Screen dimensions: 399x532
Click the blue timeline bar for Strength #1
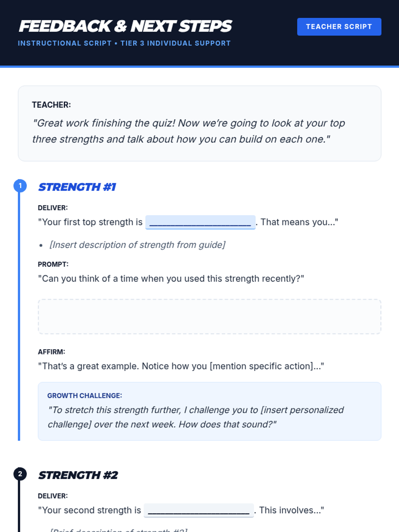pos(19,316)
